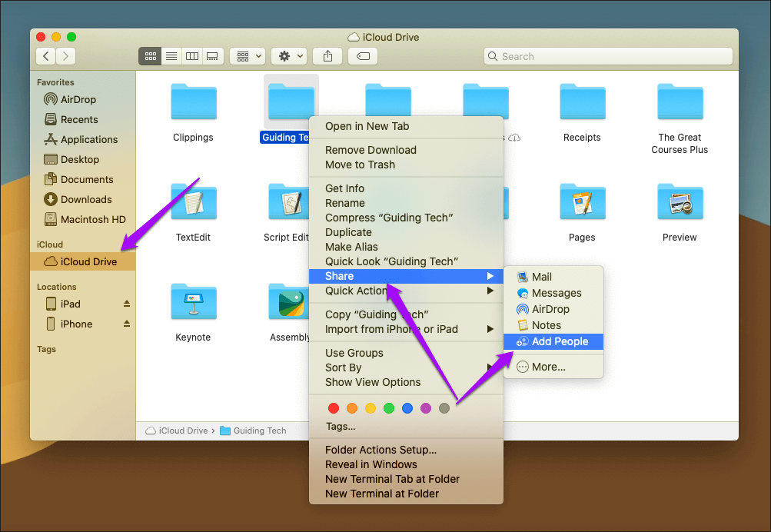The height and width of the screenshot is (532, 771).
Task: Toggle Use Groups option
Action: pos(406,353)
